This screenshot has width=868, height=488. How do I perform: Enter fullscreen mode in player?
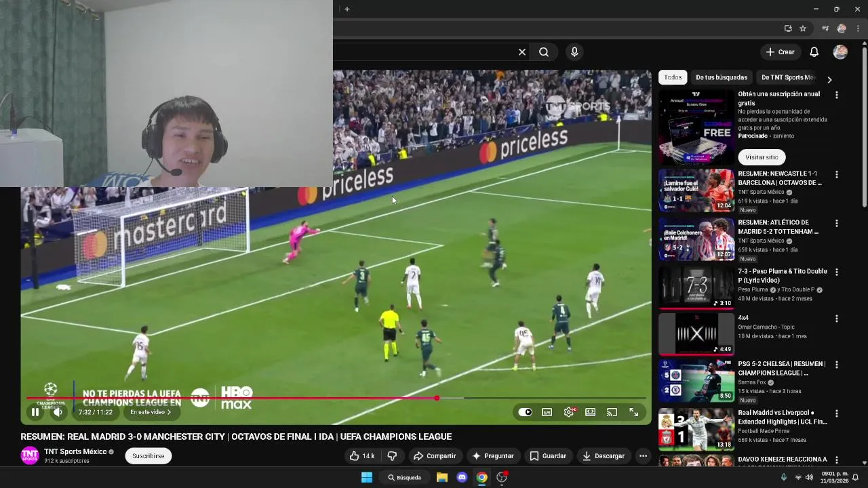pyautogui.click(x=633, y=412)
